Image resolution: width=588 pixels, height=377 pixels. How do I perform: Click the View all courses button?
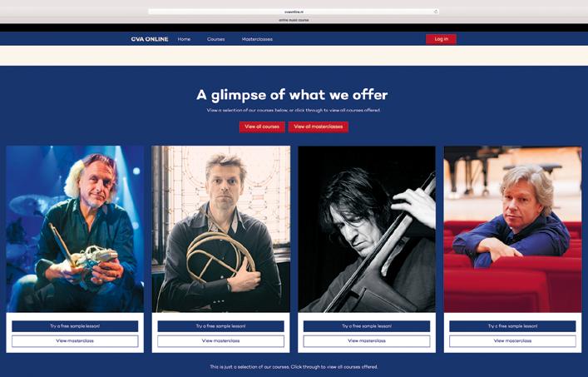262,126
